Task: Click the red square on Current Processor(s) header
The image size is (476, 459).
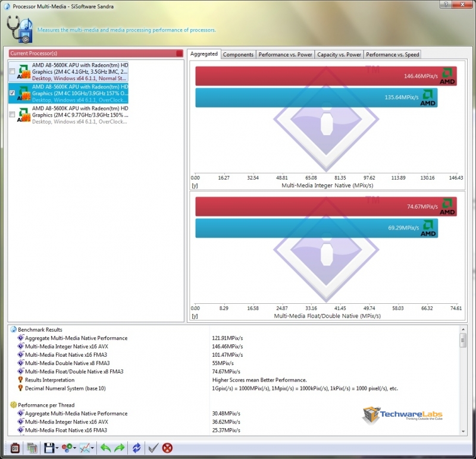Action: tap(180, 54)
